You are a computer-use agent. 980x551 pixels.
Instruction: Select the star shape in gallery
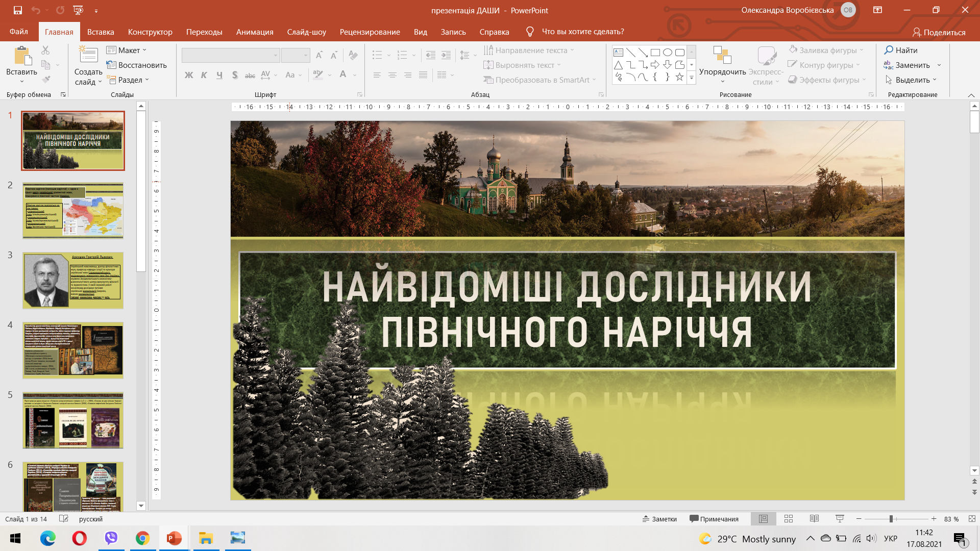(x=679, y=77)
